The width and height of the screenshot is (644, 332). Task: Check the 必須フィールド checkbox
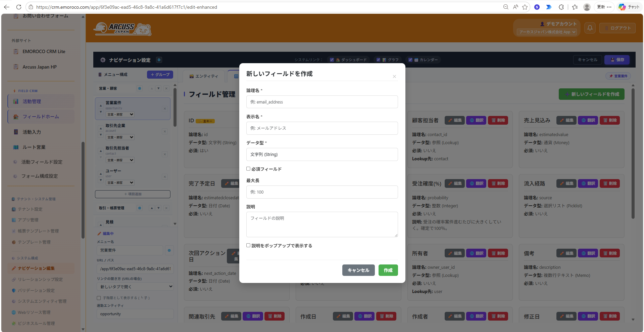click(x=248, y=169)
